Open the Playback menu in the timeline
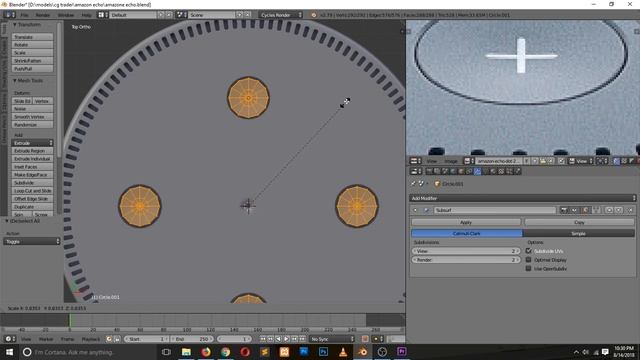 [91, 339]
